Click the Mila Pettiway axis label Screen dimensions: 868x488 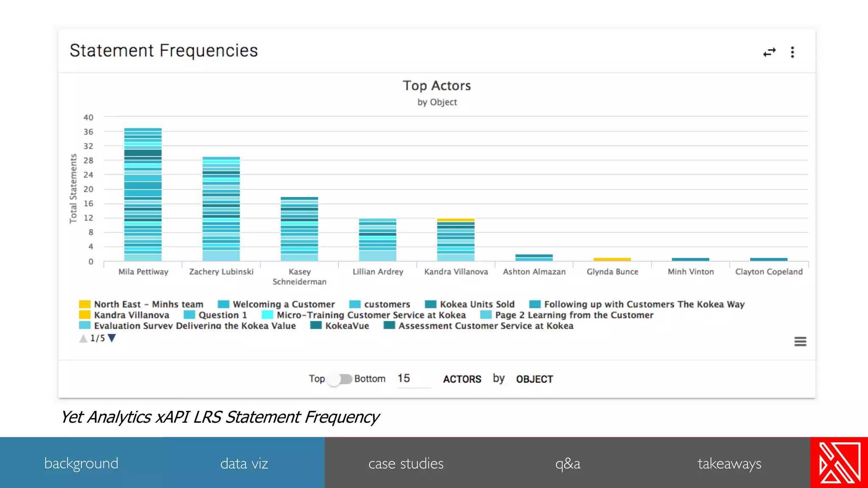(x=143, y=272)
